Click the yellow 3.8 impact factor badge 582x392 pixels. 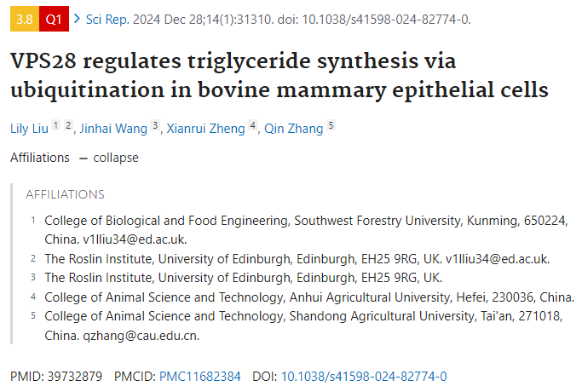[x=25, y=19]
